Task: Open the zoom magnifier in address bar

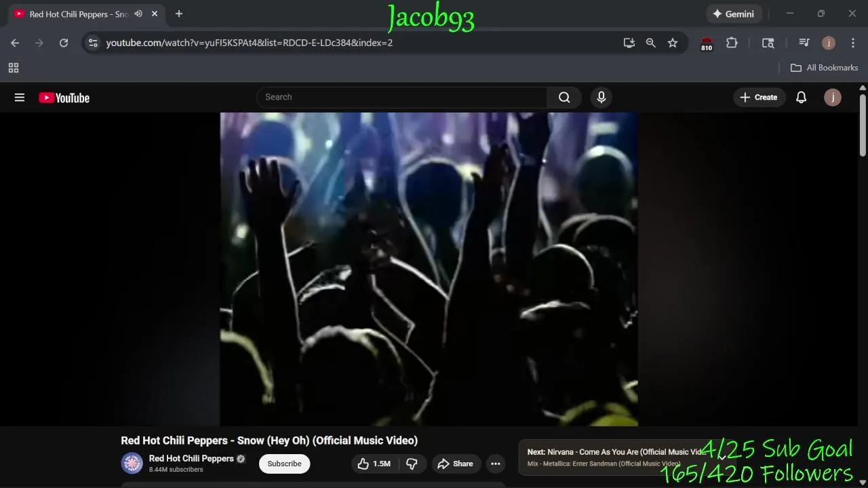Action: (651, 43)
